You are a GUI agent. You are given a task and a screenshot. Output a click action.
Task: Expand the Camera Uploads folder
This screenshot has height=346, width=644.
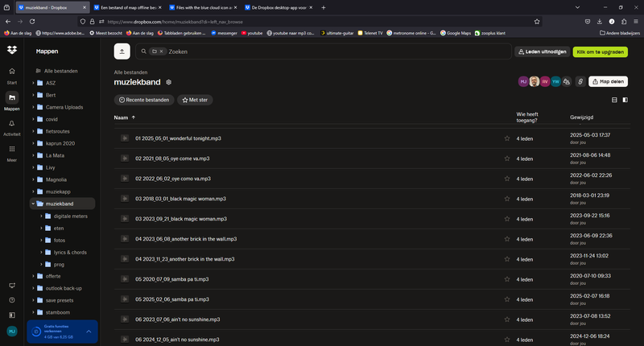[x=32, y=107]
